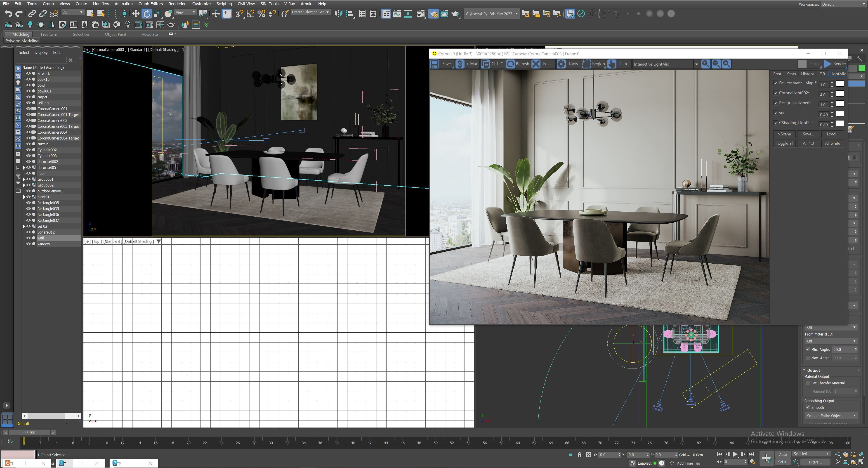Uncheck Min. Angle checkbox
The height and width of the screenshot is (468, 868).
(808, 349)
